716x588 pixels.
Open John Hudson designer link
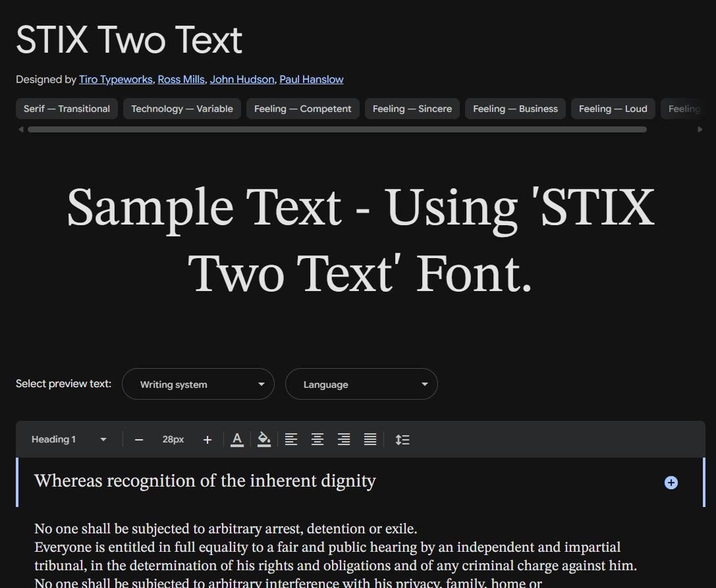[242, 80]
